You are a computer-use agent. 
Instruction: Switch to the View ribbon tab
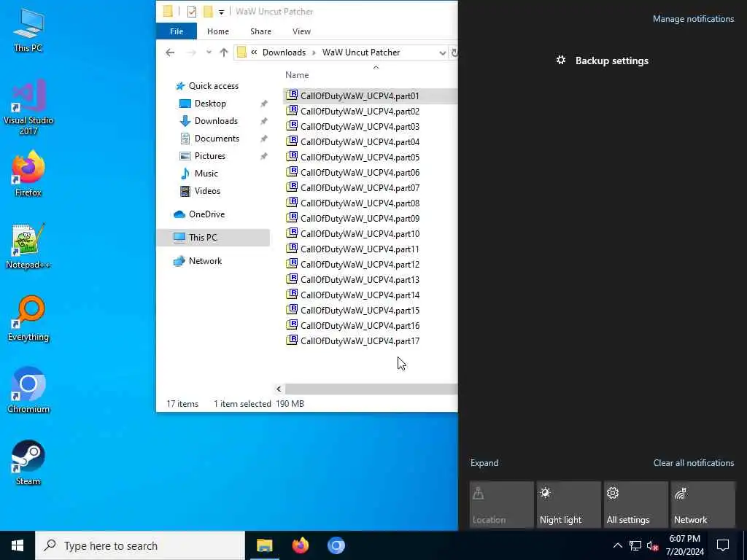[x=301, y=31]
